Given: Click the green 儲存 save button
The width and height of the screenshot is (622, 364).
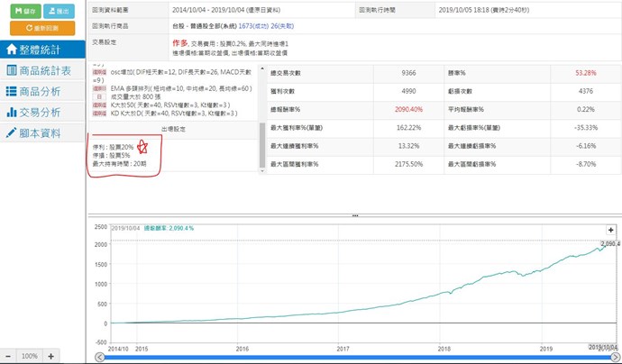Looking at the screenshot, I should pyautogui.click(x=21, y=10).
